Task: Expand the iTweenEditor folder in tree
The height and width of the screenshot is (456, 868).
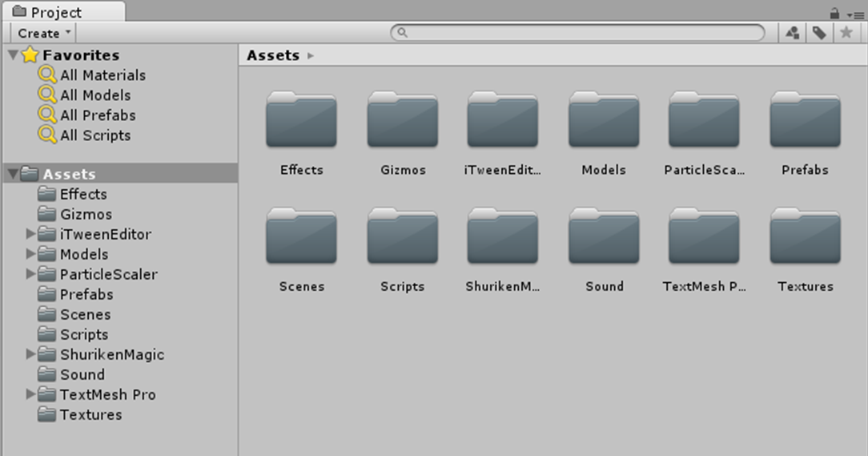Action: [30, 234]
